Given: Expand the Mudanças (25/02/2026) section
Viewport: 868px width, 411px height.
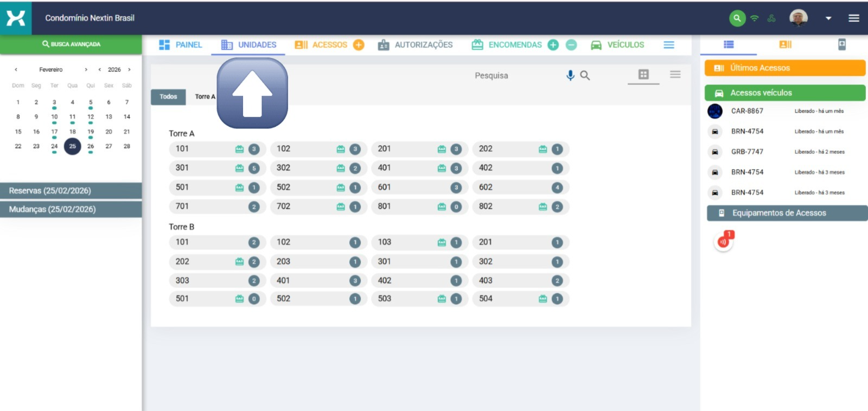Looking at the screenshot, I should tap(71, 209).
